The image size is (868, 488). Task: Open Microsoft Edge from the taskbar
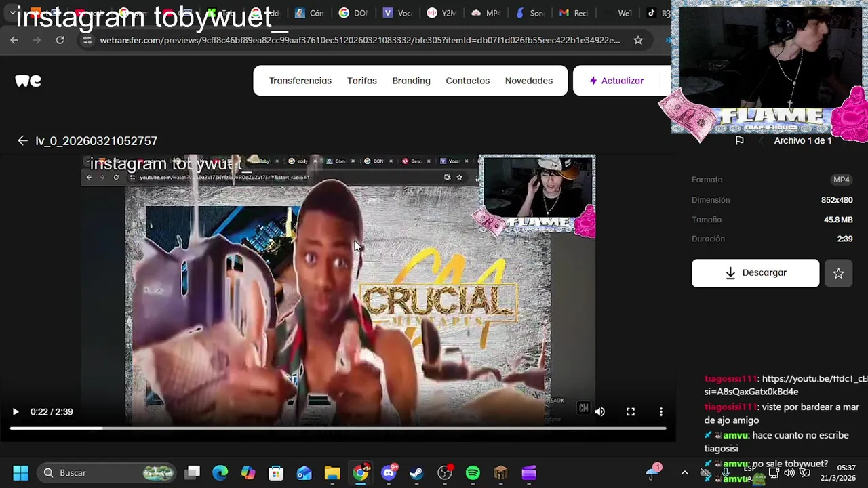tap(220, 473)
